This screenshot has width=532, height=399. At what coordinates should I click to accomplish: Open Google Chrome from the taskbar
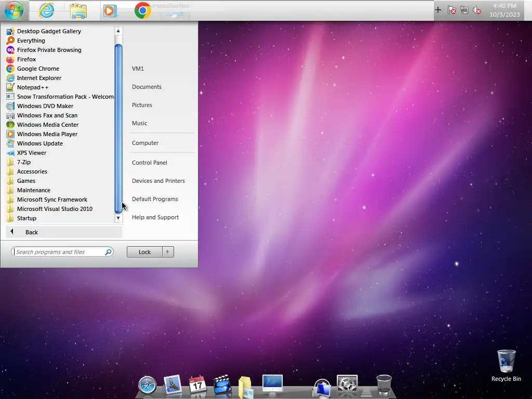click(x=142, y=10)
